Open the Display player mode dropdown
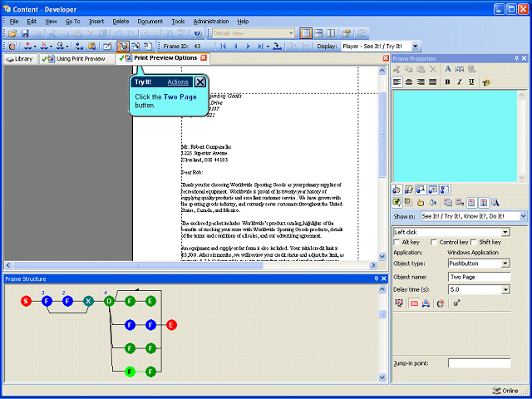 (x=416, y=47)
